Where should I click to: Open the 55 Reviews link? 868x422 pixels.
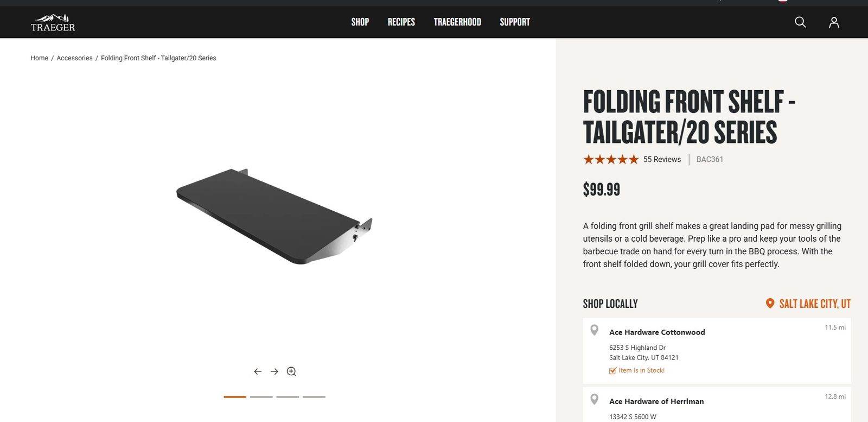[662, 160]
